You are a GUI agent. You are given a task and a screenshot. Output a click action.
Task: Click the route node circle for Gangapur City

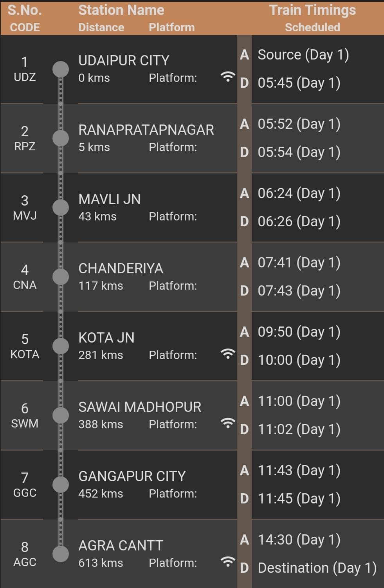[61, 485]
